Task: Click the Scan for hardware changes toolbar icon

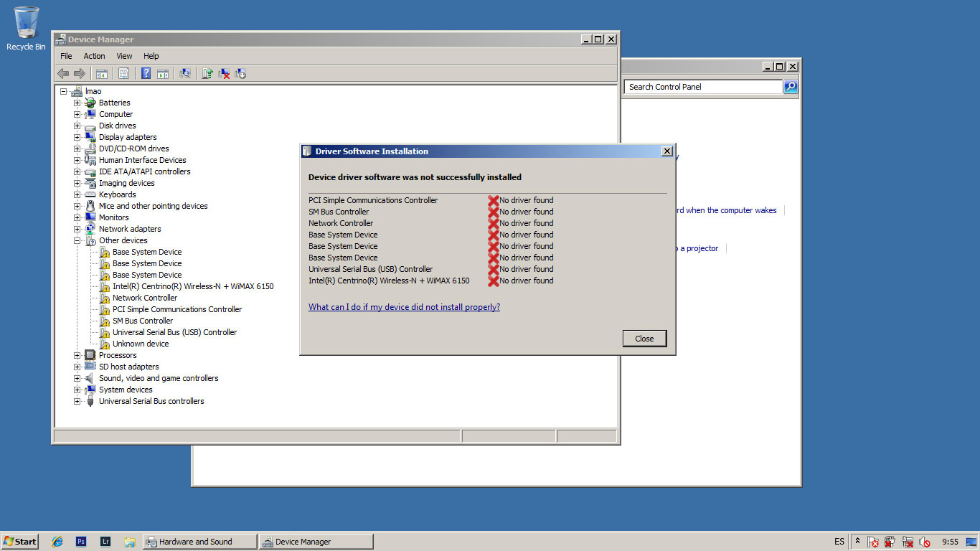Action: point(184,73)
